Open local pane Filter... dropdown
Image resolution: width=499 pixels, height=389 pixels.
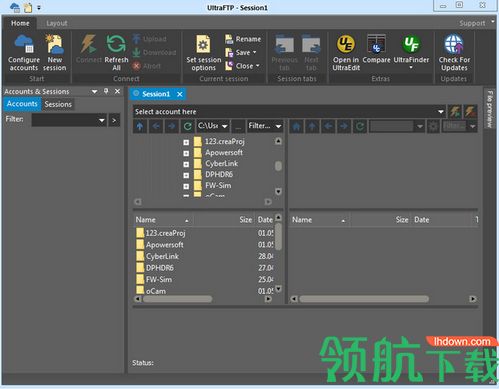(x=278, y=126)
